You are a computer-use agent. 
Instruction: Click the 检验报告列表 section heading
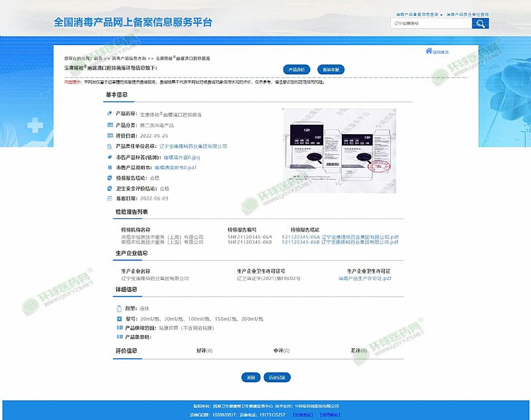click(131, 212)
